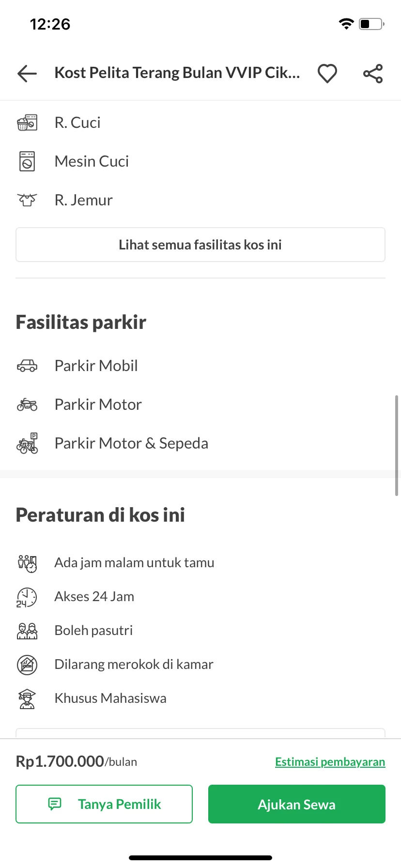Tap the Kost Pelita Terang Bulan title
Image resolution: width=401 pixels, height=868 pixels.
[x=177, y=73]
